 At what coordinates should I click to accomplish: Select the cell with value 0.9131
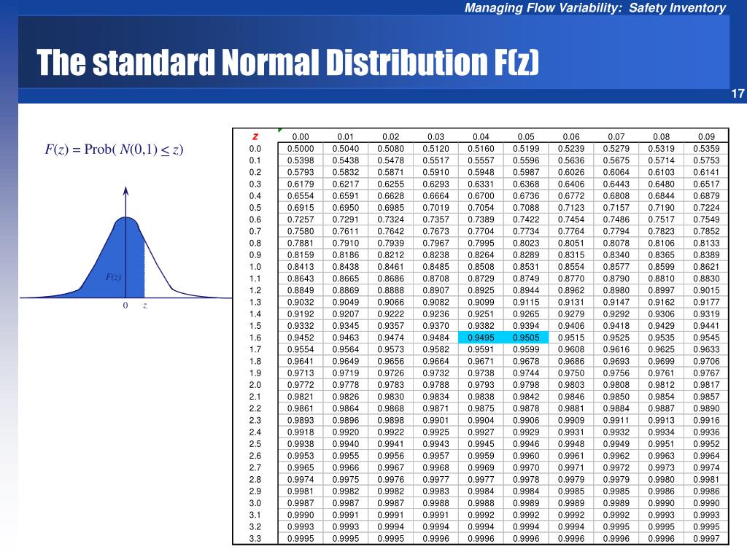pos(570,302)
